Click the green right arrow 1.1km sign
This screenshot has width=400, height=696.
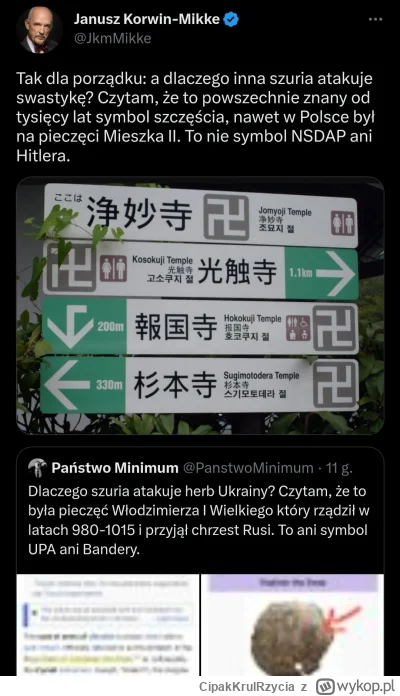tap(321, 273)
